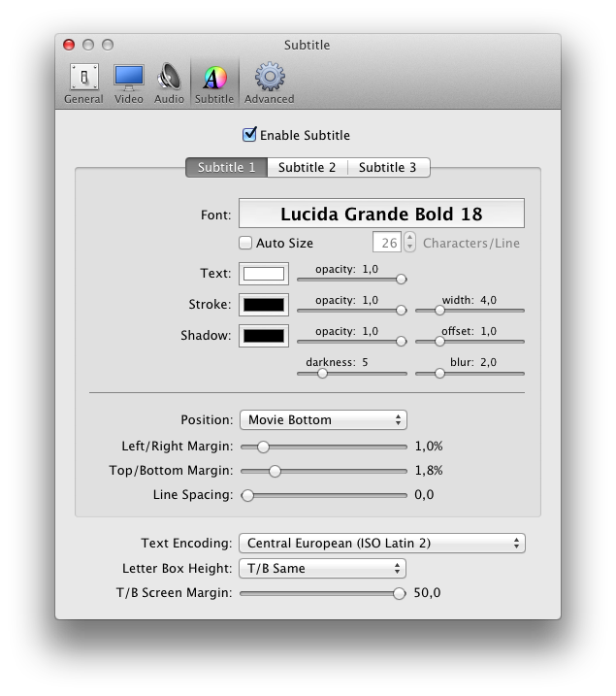616x696 pixels.
Task: Open the Video preferences pane
Action: click(x=129, y=83)
